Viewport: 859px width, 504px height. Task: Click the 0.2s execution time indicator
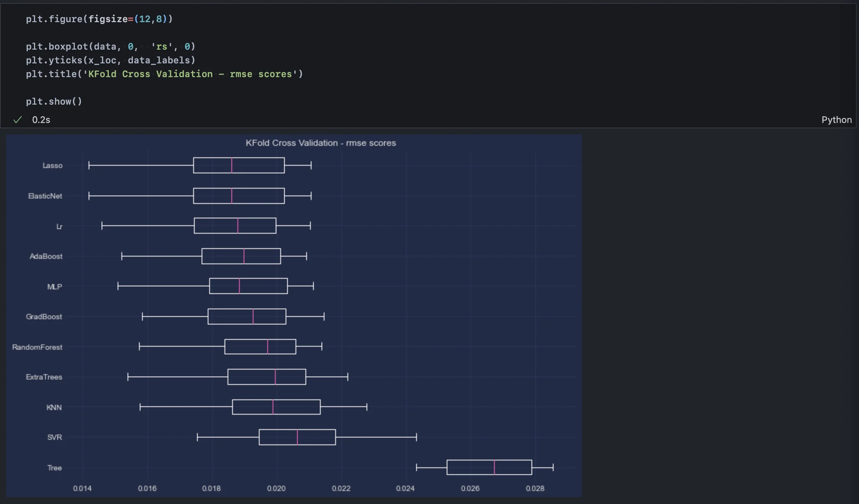click(x=41, y=120)
